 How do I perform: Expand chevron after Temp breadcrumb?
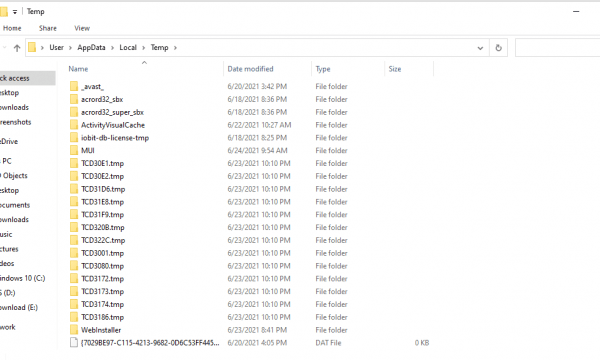175,48
